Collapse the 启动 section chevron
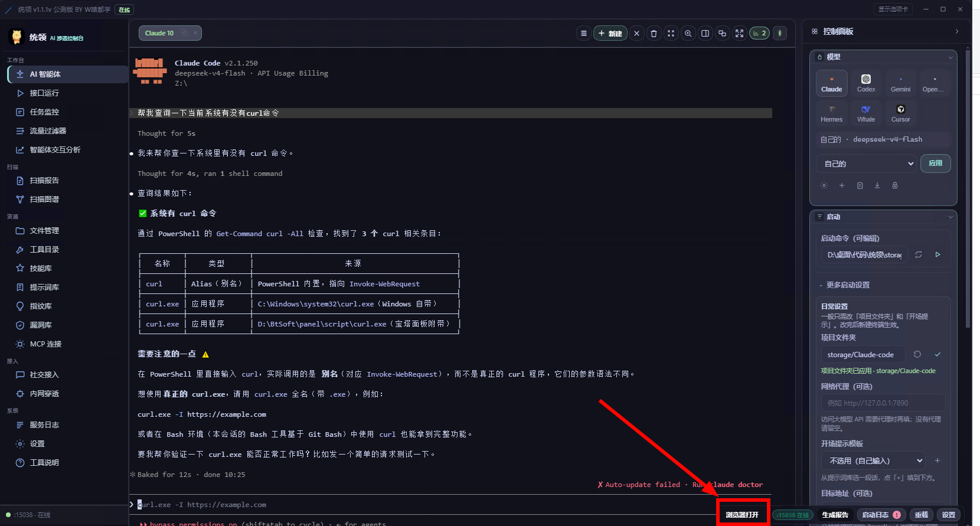This screenshot has width=980, height=526. tap(950, 217)
